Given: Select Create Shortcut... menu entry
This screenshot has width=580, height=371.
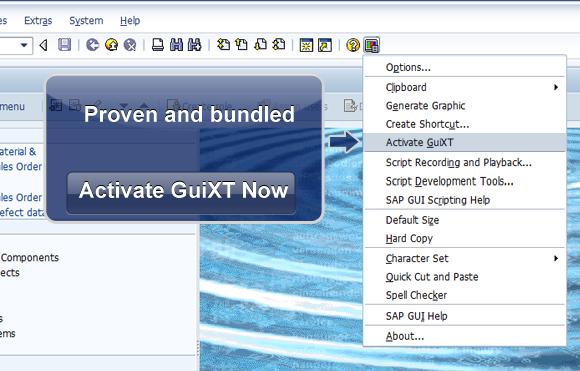Looking at the screenshot, I should 465,124.
